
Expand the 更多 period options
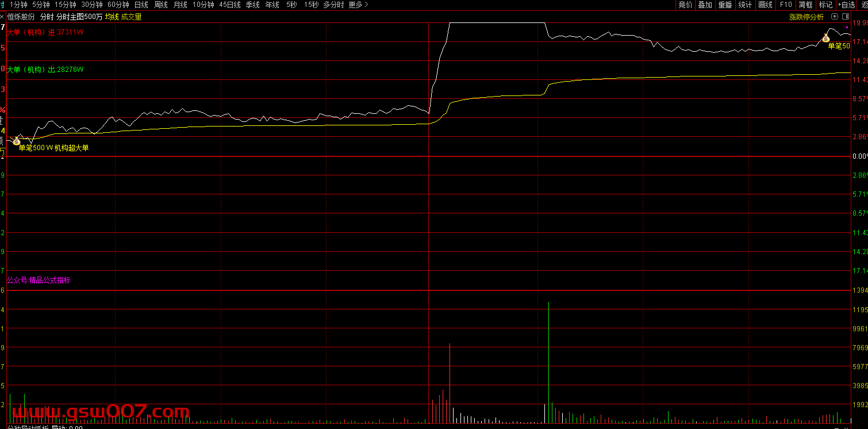[x=358, y=5]
